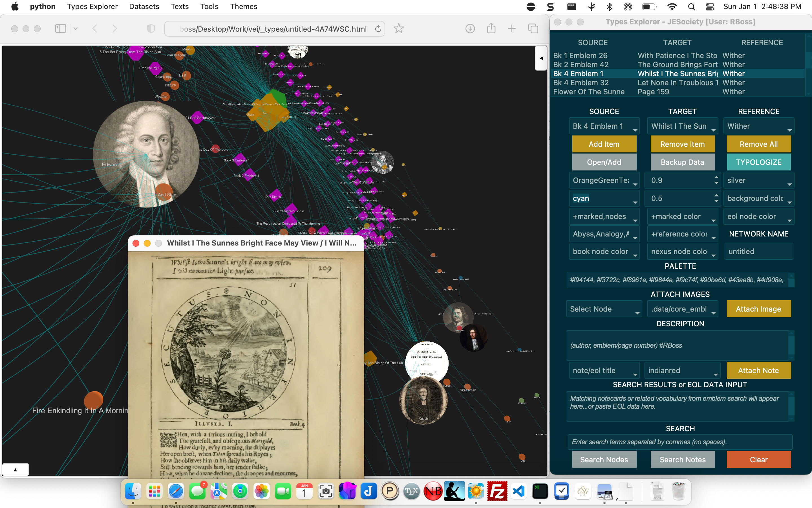Open Control Center in menu bar
Viewport: 812px width, 508px height.
click(710, 7)
